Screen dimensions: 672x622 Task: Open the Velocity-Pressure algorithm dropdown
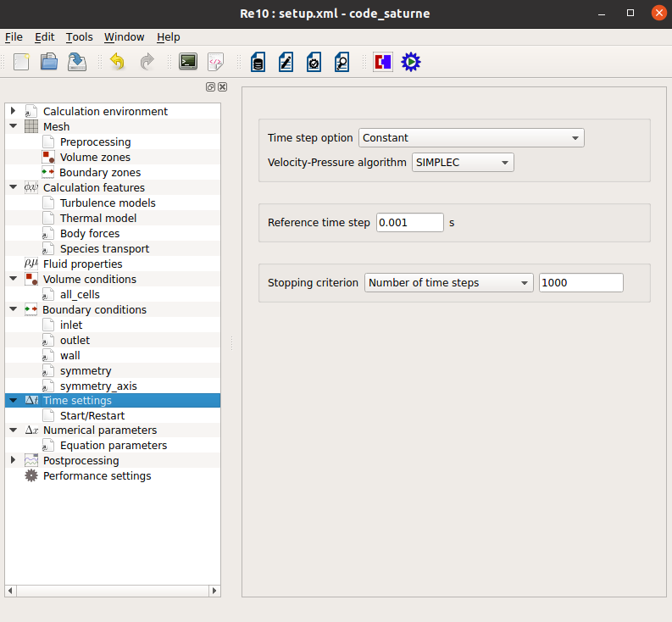pos(463,162)
